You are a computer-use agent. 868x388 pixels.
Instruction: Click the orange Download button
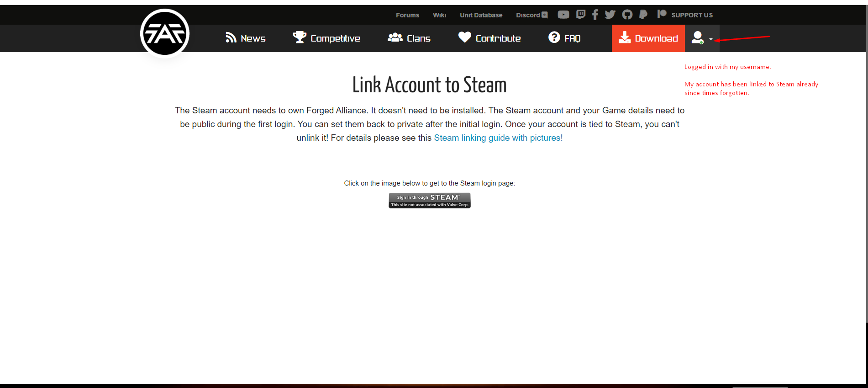tap(648, 38)
